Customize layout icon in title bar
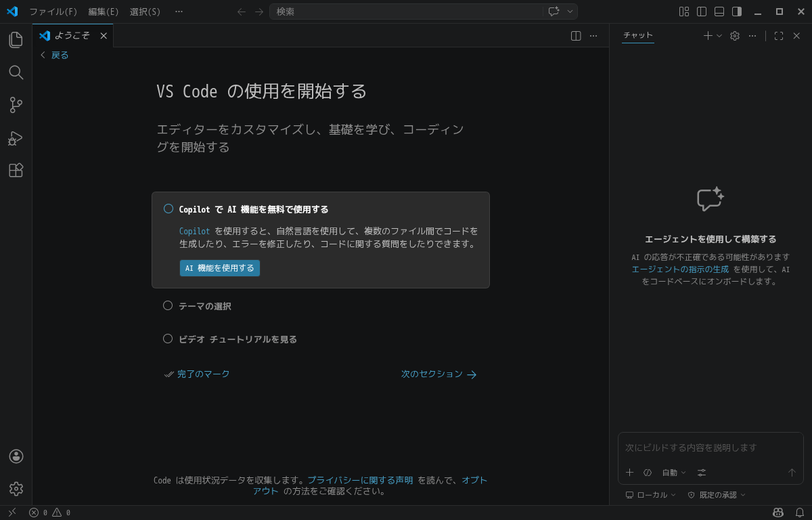This screenshot has width=812, height=520. point(684,12)
